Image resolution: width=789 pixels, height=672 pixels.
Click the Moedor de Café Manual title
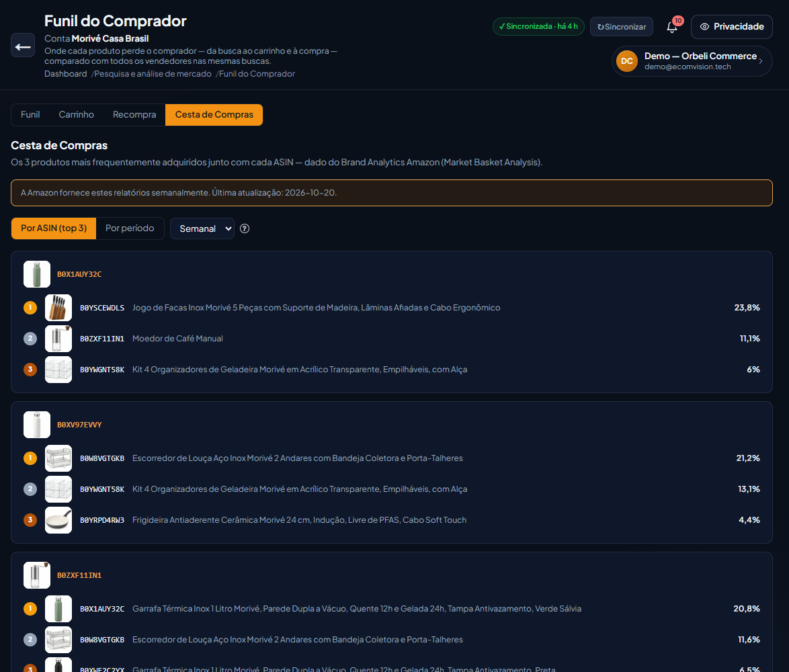[177, 339]
